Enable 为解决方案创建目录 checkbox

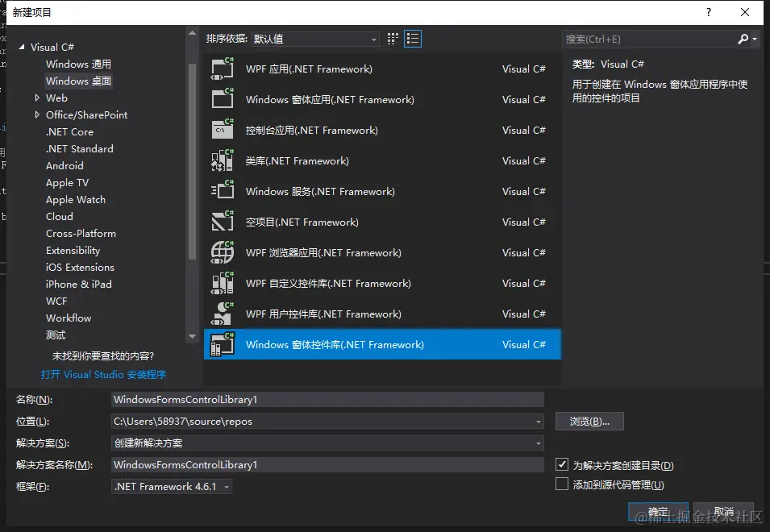(x=562, y=464)
